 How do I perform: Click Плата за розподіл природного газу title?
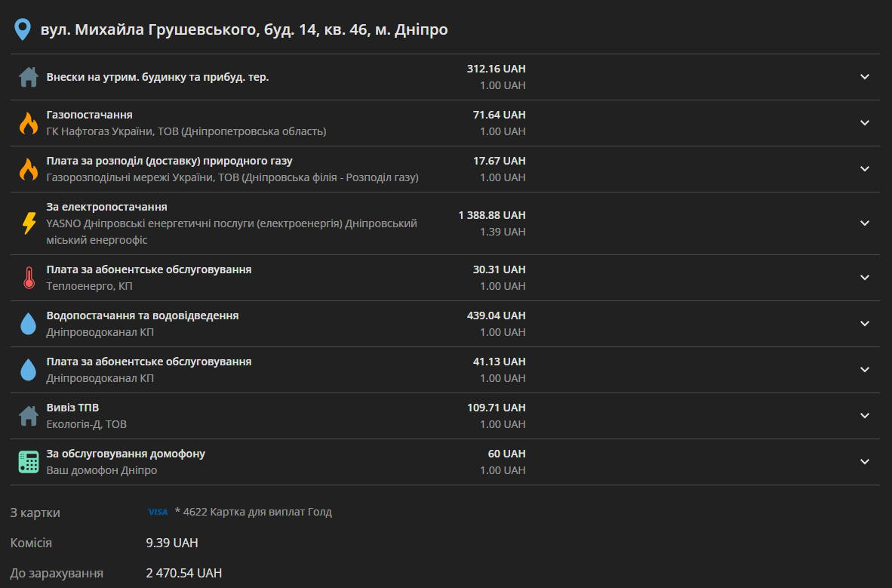pyautogui.click(x=170, y=161)
